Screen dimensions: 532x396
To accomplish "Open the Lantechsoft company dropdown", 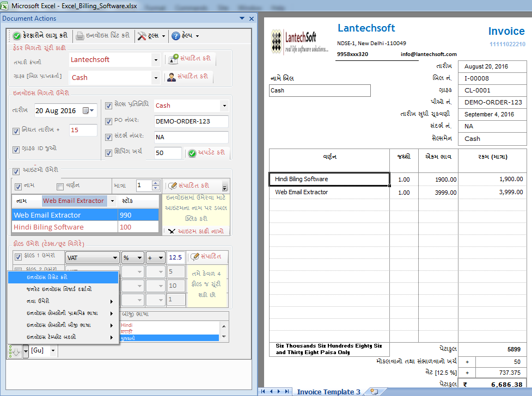I will tap(156, 60).
